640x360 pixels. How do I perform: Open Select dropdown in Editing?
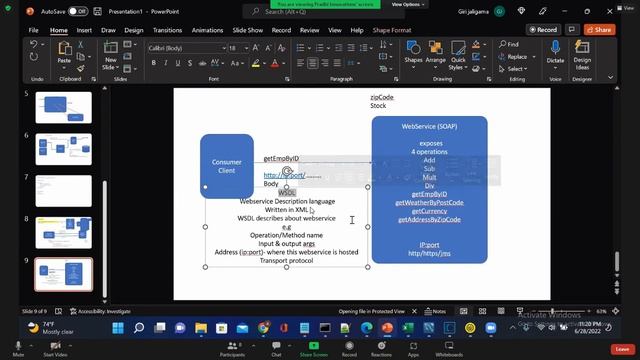[x=513, y=69]
